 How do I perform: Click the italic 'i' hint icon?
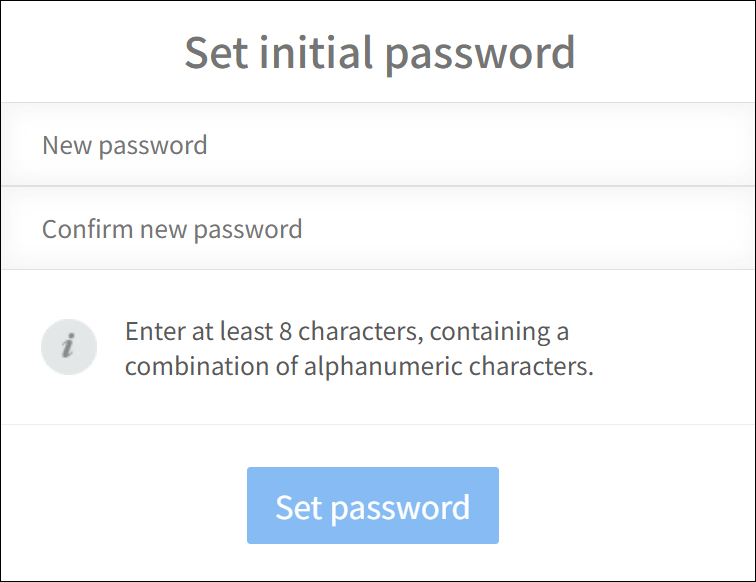click(69, 347)
